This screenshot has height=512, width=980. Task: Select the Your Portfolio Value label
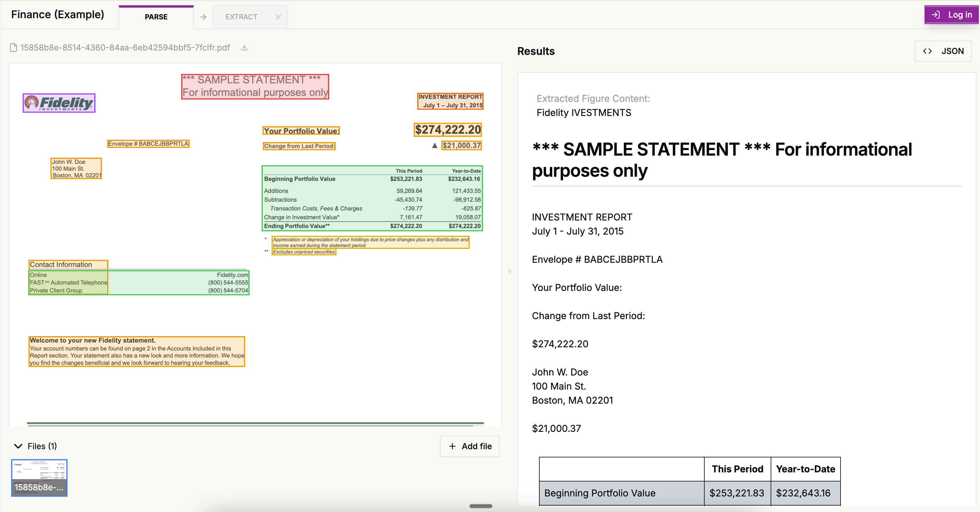(301, 131)
